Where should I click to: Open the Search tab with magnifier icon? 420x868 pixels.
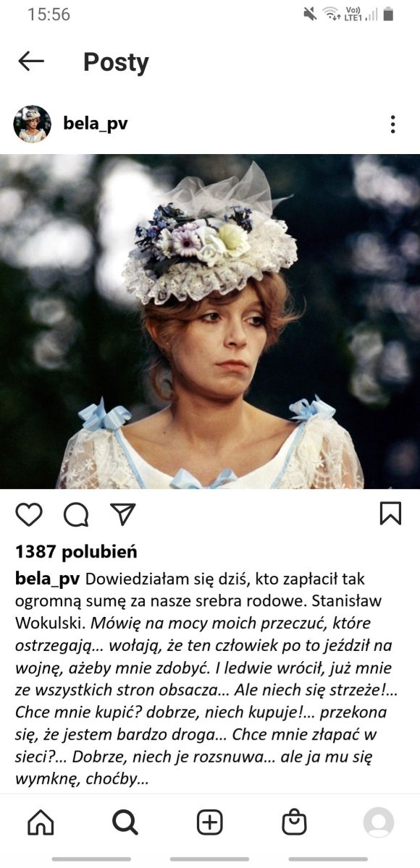coord(125,822)
